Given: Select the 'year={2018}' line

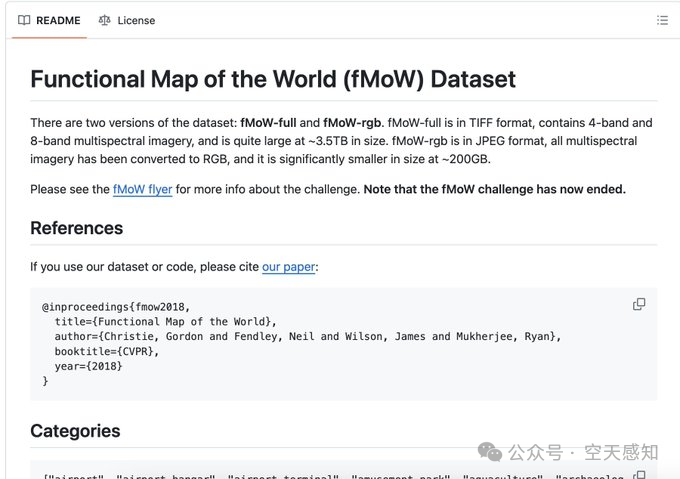Looking at the screenshot, I should click(88, 366).
